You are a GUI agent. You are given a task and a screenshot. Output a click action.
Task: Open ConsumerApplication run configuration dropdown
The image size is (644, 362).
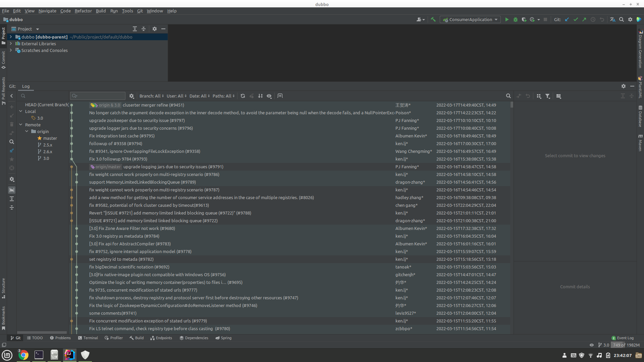click(470, 19)
